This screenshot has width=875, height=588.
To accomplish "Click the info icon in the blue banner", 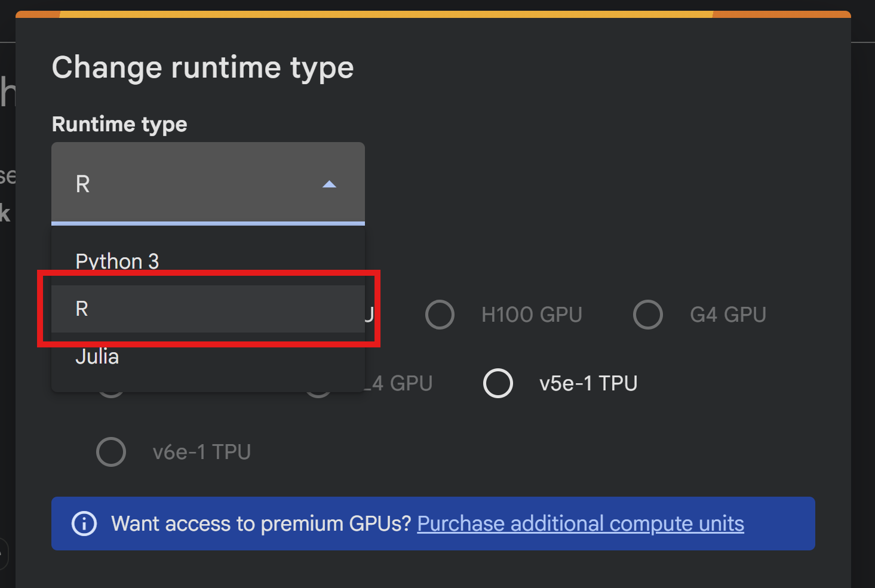I will click(x=84, y=524).
